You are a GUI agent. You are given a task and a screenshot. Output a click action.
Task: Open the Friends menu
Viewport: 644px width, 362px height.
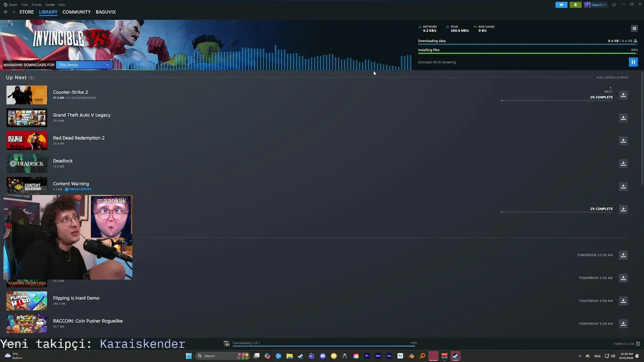tap(37, 5)
